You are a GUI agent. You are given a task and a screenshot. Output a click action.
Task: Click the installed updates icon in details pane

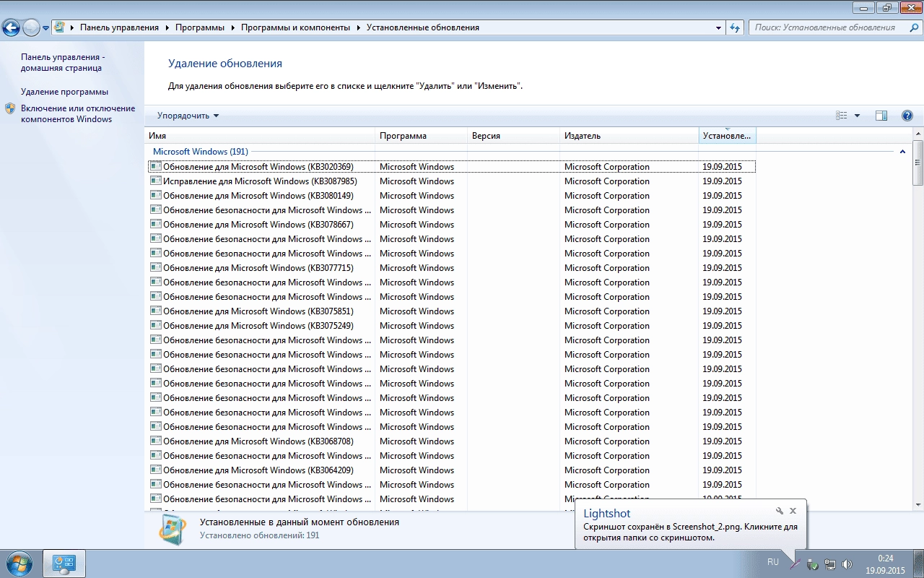click(172, 530)
